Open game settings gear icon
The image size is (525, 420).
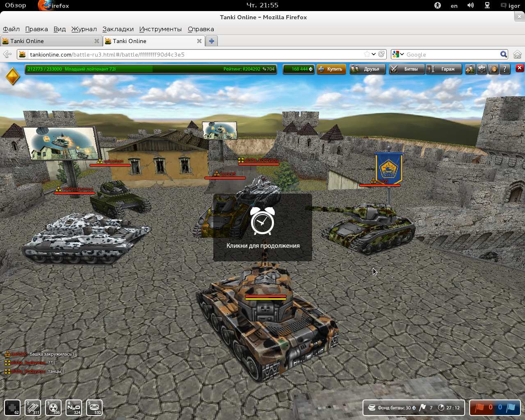click(x=482, y=69)
